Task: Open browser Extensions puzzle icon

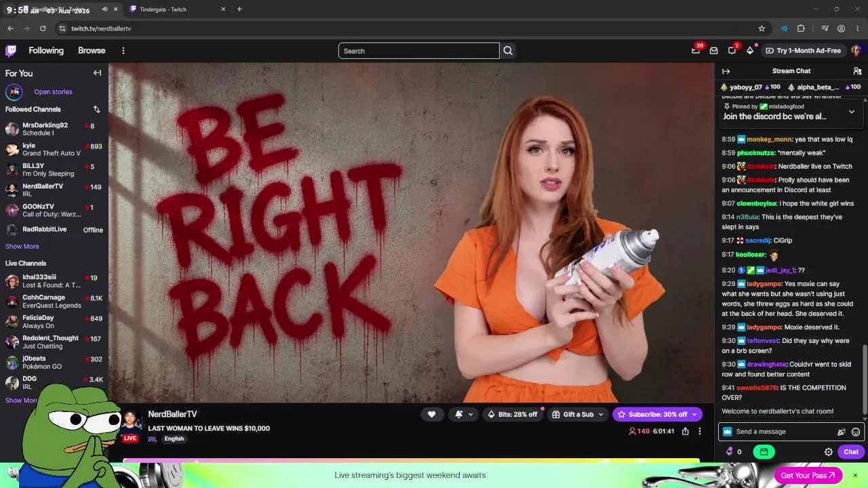Action: pos(801,28)
